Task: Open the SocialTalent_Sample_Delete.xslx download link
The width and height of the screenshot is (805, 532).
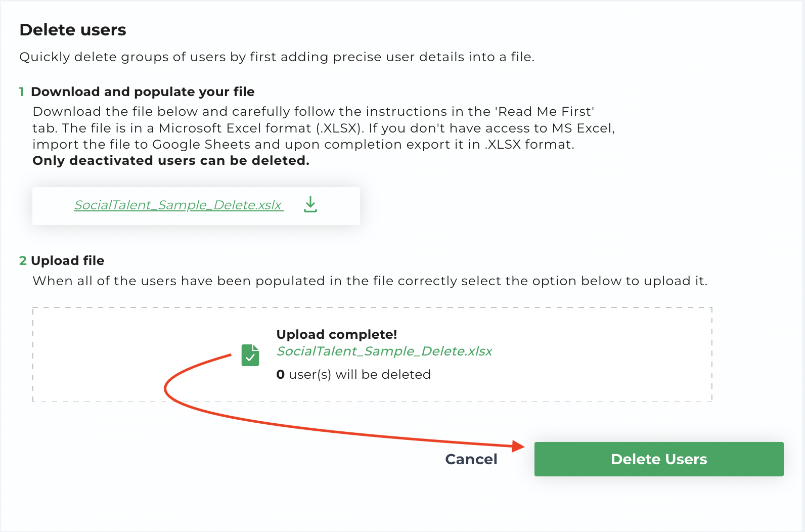Action: tap(178, 205)
